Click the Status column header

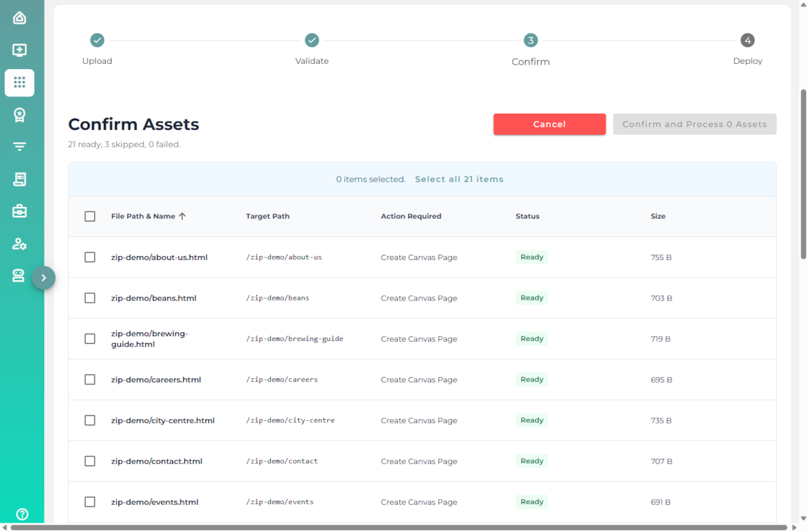click(x=527, y=216)
